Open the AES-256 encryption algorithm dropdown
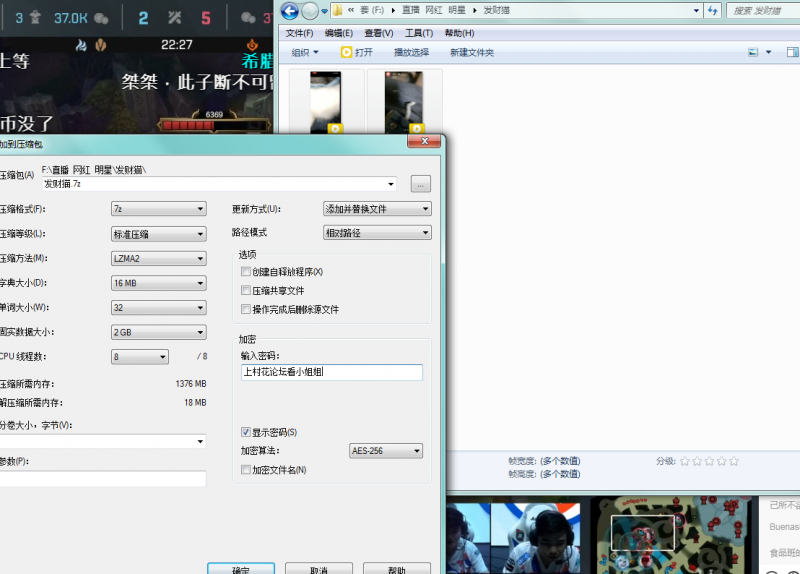This screenshot has width=800, height=574. (x=386, y=451)
